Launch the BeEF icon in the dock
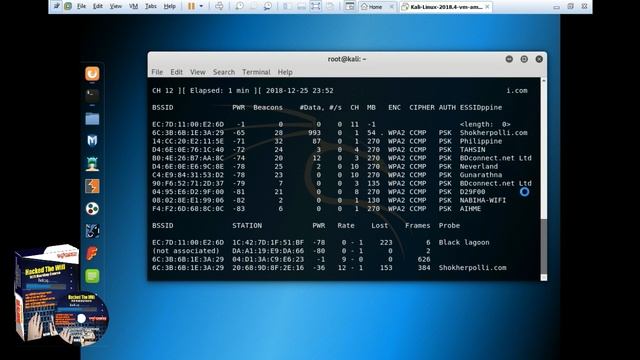The image size is (640, 360). click(x=92, y=231)
